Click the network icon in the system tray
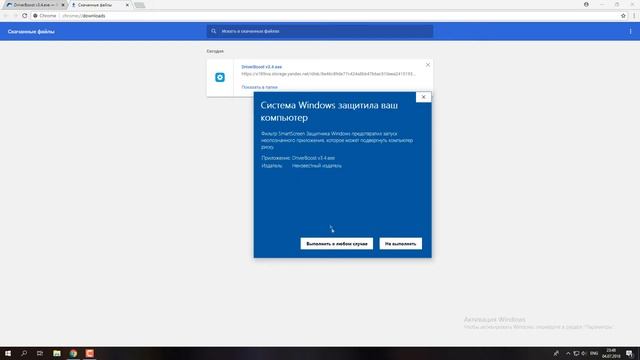This screenshot has width=640, height=360. tap(576, 353)
